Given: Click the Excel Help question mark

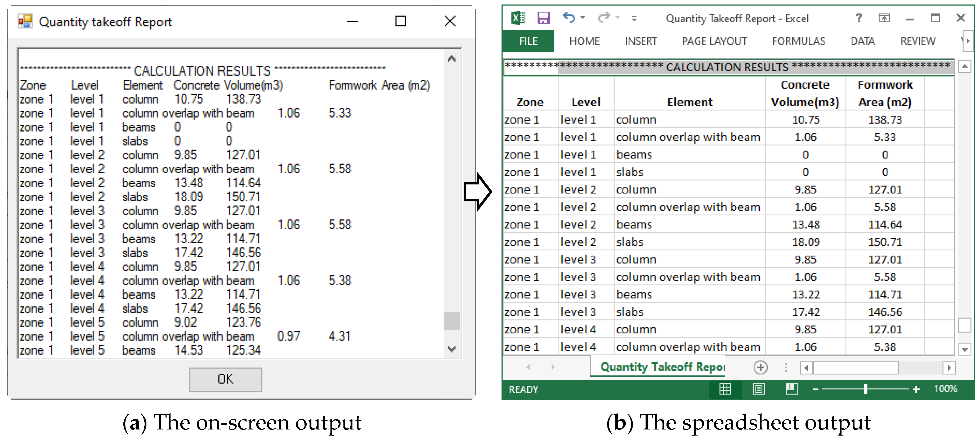Looking at the screenshot, I should pyautogui.click(x=859, y=17).
